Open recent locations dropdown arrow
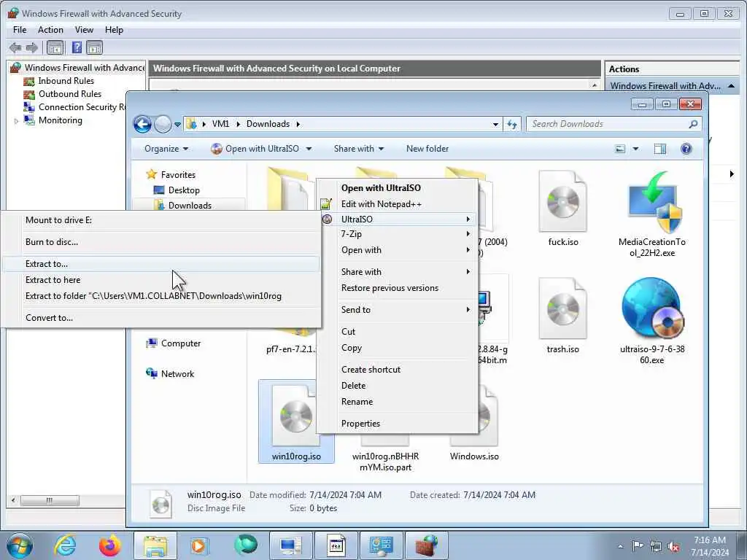This screenshot has width=747, height=560. [x=178, y=125]
